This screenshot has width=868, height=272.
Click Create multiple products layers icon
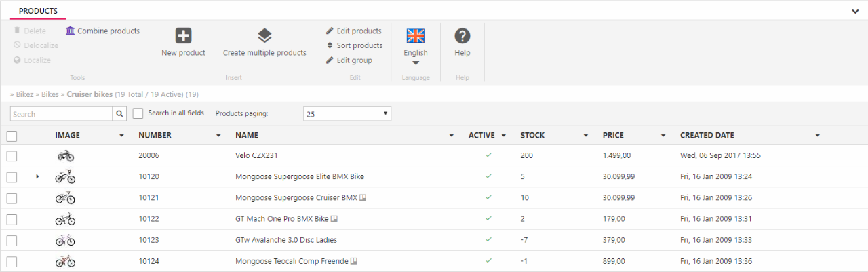264,36
